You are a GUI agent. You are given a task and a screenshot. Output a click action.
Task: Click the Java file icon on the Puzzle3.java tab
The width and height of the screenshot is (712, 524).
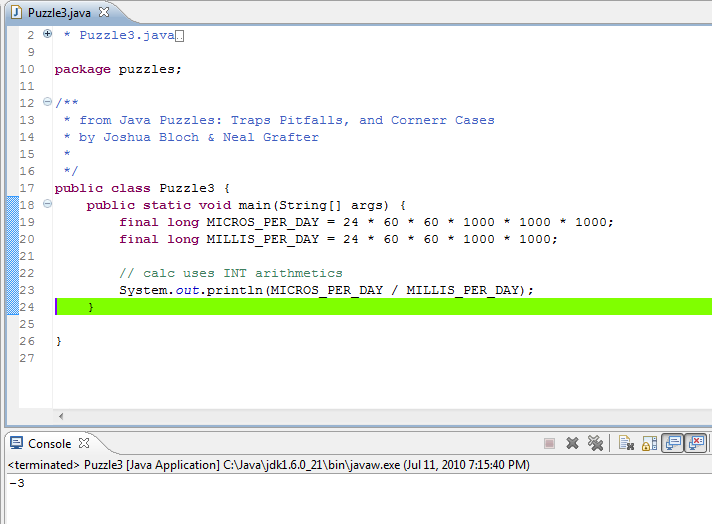tap(17, 12)
